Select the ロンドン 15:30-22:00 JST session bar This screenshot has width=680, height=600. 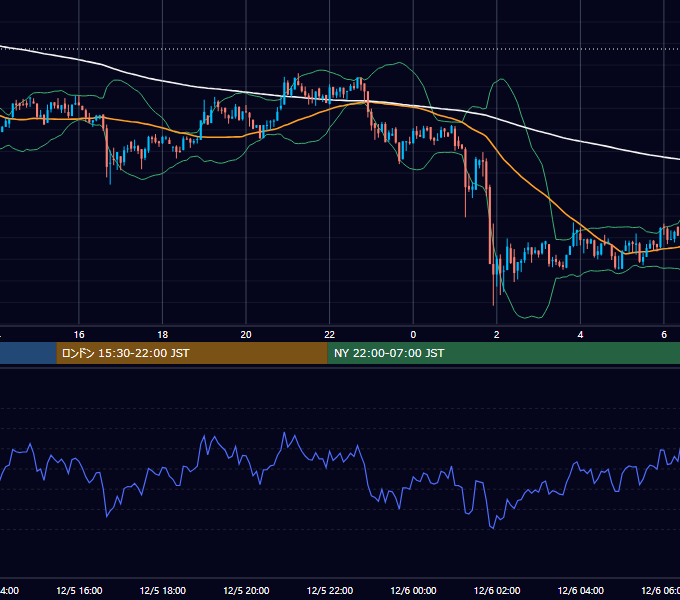coord(192,353)
